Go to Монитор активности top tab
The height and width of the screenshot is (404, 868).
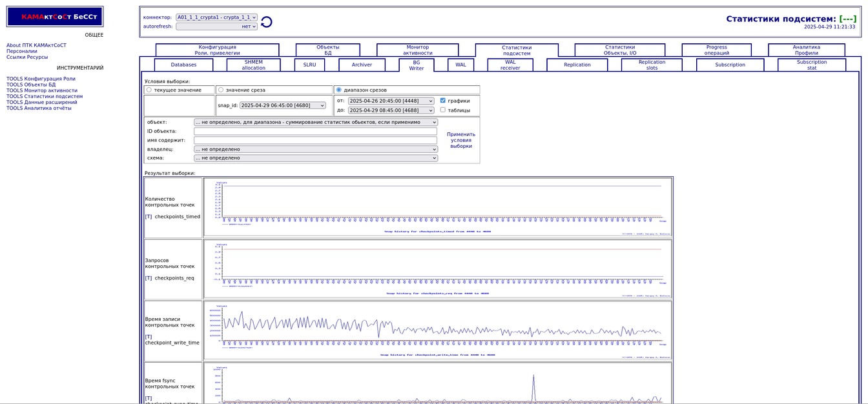(417, 50)
